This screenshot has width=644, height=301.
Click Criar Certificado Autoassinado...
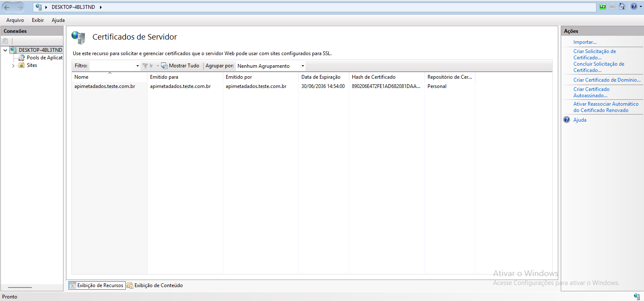[x=591, y=92]
